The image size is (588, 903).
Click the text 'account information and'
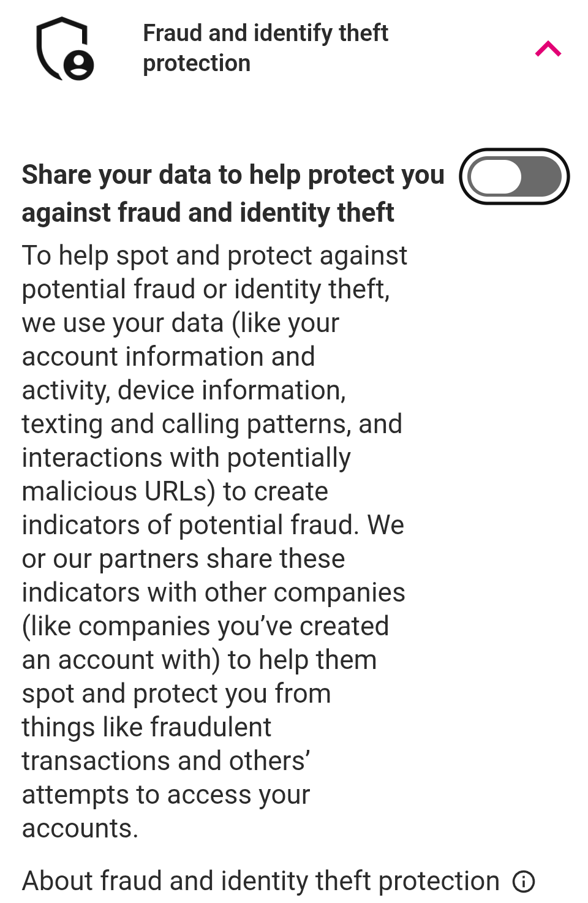tap(168, 357)
